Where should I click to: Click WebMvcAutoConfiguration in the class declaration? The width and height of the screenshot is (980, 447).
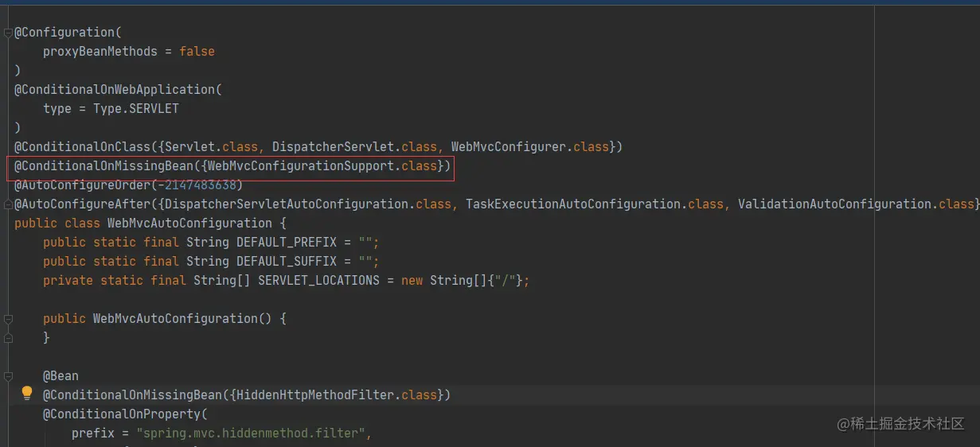pos(189,223)
